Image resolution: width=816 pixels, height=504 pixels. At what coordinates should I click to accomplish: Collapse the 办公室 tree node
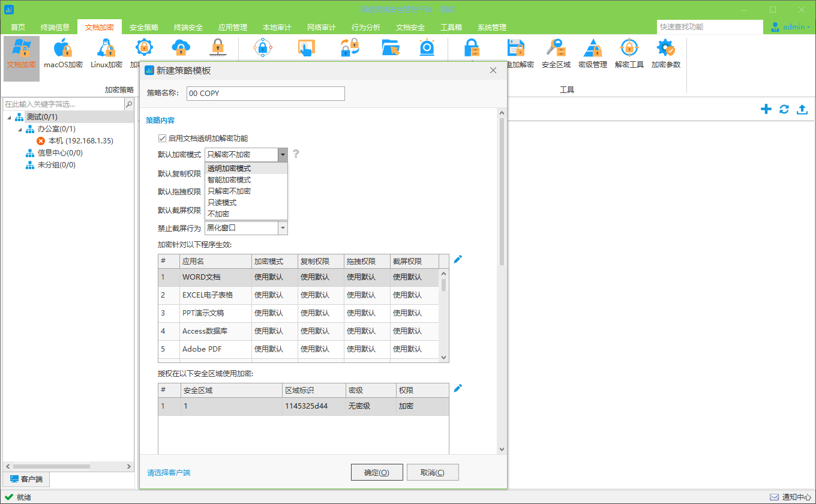(19, 129)
